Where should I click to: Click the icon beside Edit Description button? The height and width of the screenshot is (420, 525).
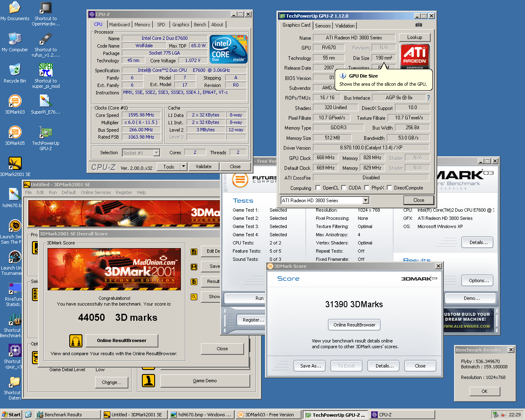tap(194, 251)
